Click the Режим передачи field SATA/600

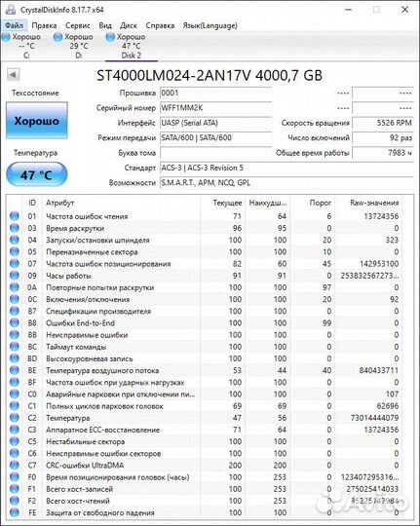pyautogui.click(x=215, y=137)
